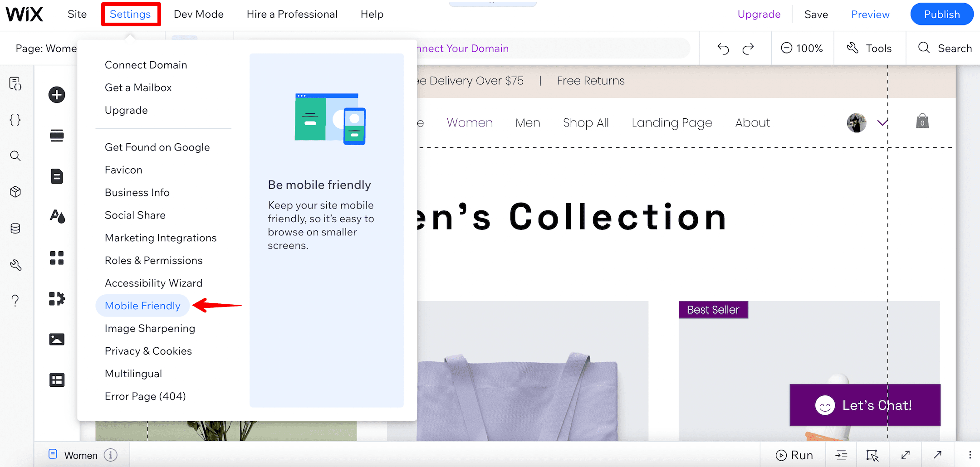Expand the member account dropdown chevron
This screenshot has width=980, height=467.
882,122
